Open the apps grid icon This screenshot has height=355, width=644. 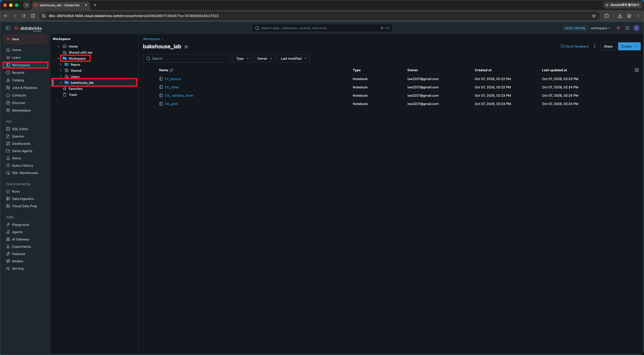pos(627,28)
